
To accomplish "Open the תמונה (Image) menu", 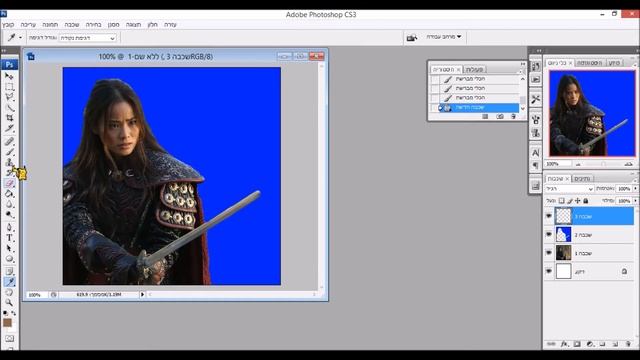I will 50,25.
